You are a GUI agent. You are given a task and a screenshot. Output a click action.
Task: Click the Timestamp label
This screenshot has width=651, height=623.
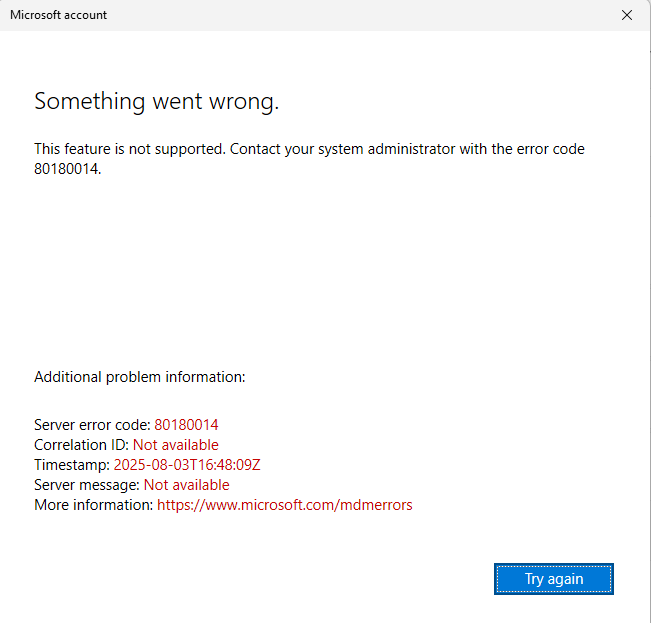point(72,464)
